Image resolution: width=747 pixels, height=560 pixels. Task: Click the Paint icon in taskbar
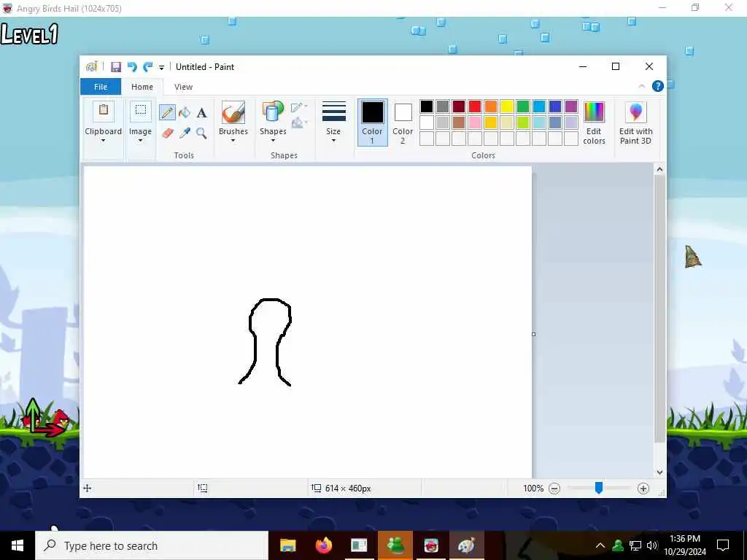(466, 545)
